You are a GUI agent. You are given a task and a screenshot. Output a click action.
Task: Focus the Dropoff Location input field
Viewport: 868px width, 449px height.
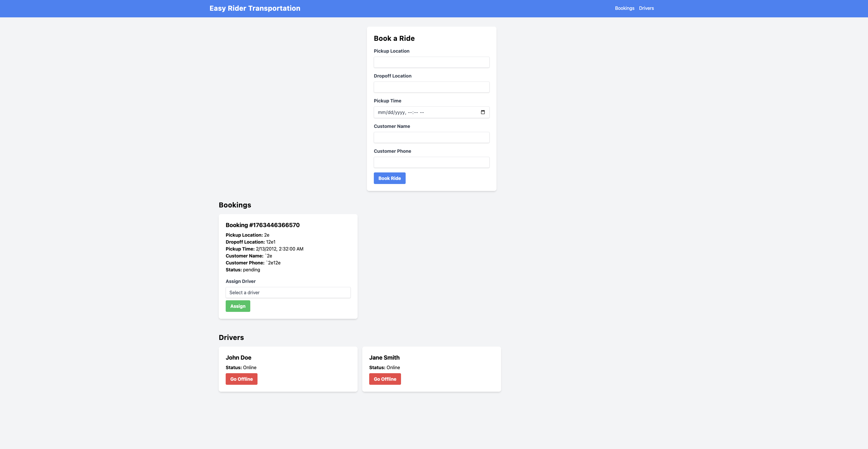pos(431,87)
